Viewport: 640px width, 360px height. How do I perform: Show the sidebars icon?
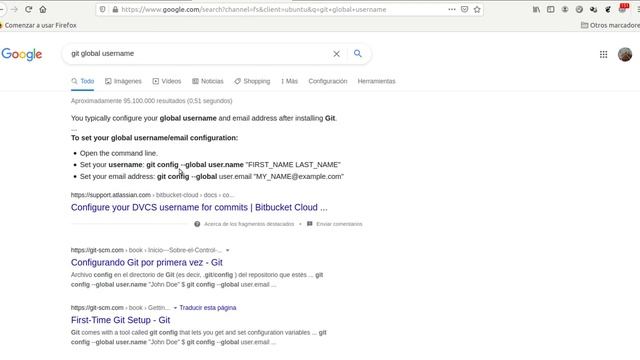point(551,9)
